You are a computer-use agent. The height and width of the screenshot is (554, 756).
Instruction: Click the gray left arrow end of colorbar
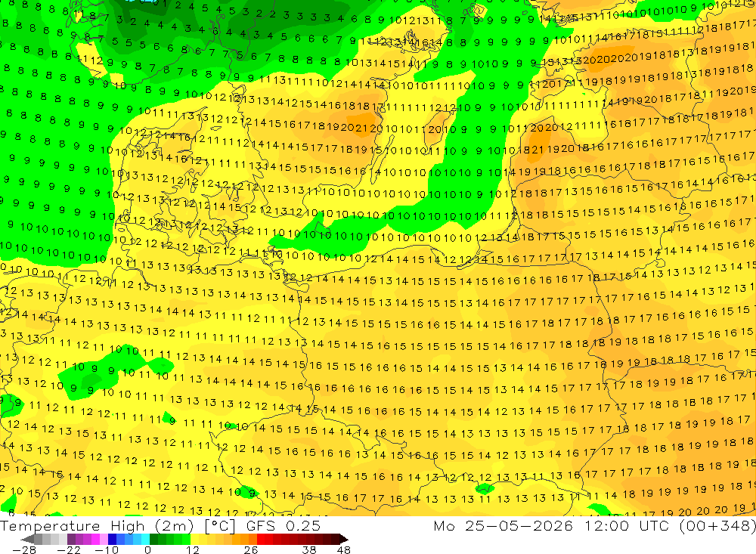[27, 539]
